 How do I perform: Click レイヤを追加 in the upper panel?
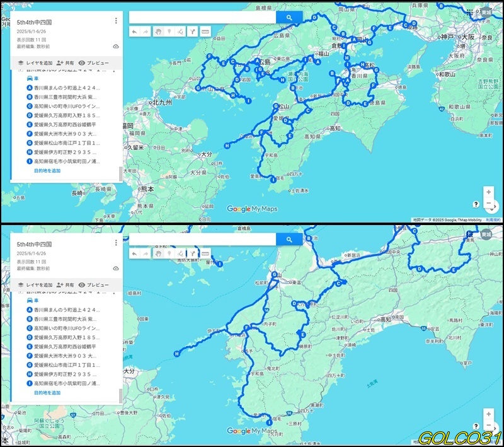34,63
